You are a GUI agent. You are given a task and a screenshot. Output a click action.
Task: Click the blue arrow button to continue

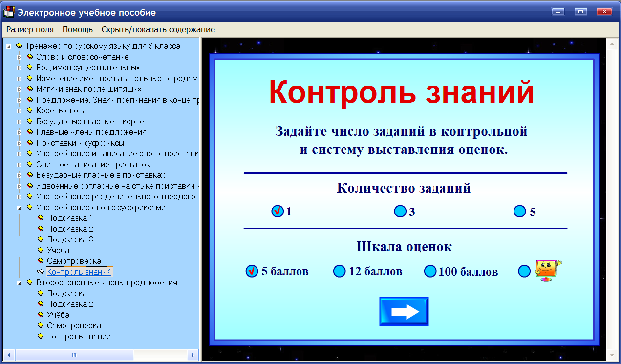point(404,310)
